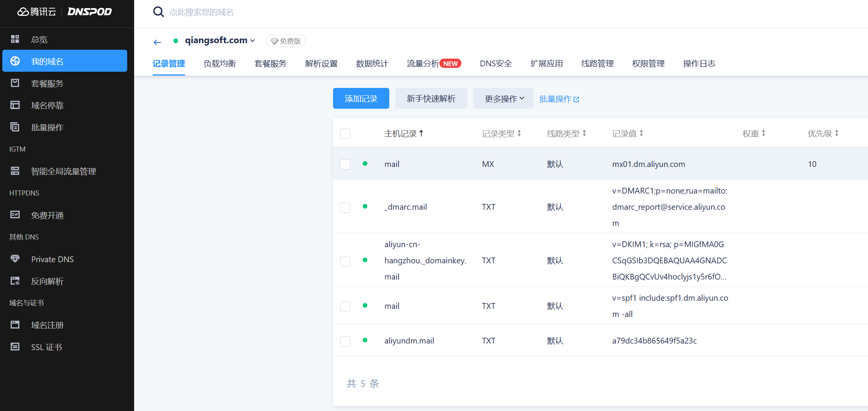The height and width of the screenshot is (411, 868).
Task: Click the Private DNS diamond icon
Action: pyautogui.click(x=15, y=259)
